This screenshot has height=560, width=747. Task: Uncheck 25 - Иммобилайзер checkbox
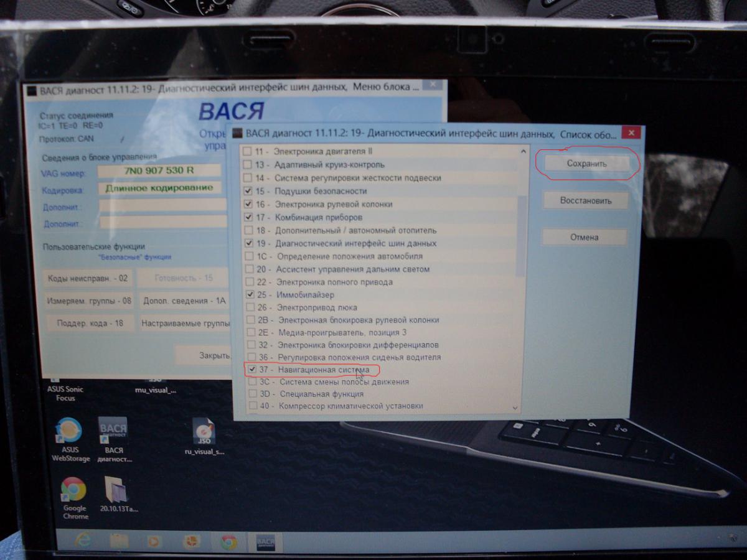pos(250,294)
